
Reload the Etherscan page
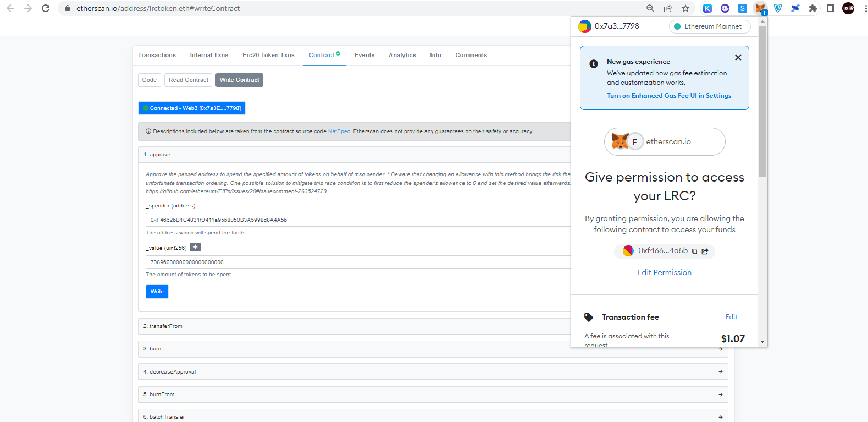pos(46,8)
